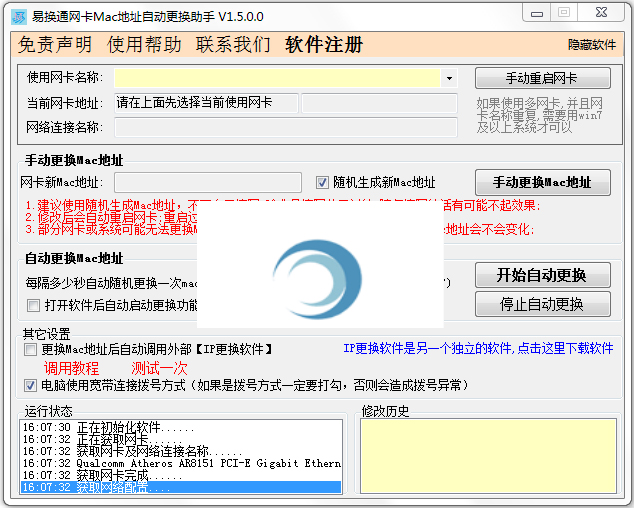Click the 网络连接名称 field
The image size is (634, 508).
tap(286, 127)
